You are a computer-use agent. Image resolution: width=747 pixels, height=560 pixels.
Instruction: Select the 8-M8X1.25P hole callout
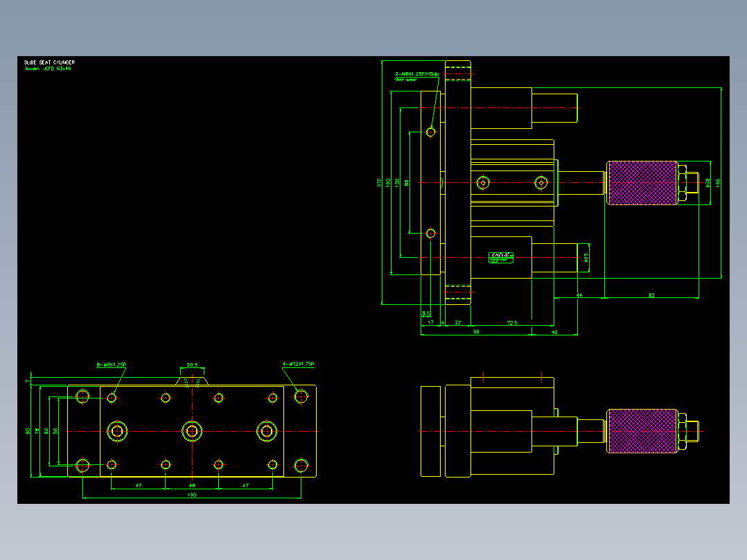coord(112,365)
